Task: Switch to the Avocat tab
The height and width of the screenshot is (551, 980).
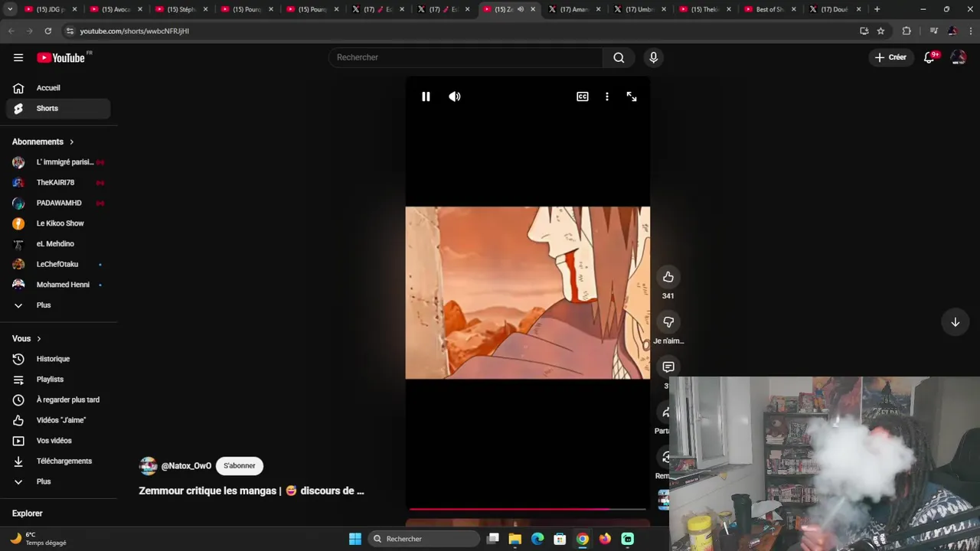Action: point(116,9)
